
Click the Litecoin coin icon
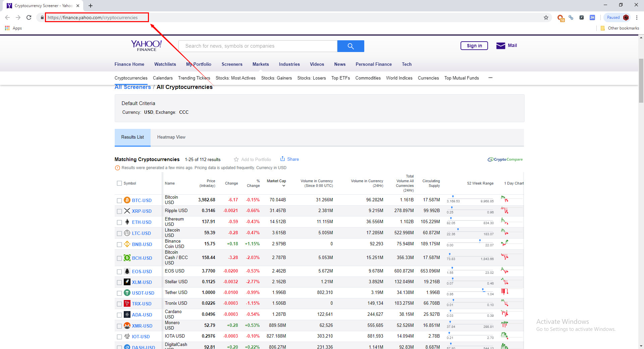click(x=127, y=233)
